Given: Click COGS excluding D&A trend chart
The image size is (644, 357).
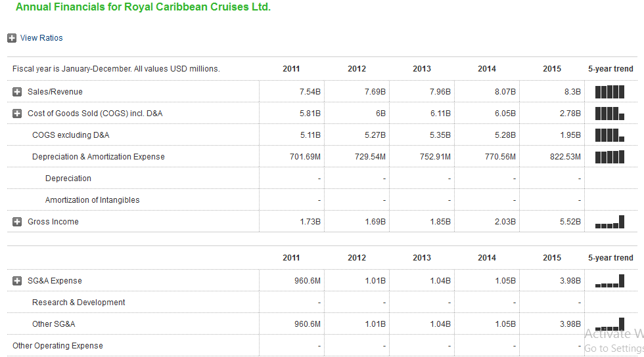Looking at the screenshot, I should [609, 135].
